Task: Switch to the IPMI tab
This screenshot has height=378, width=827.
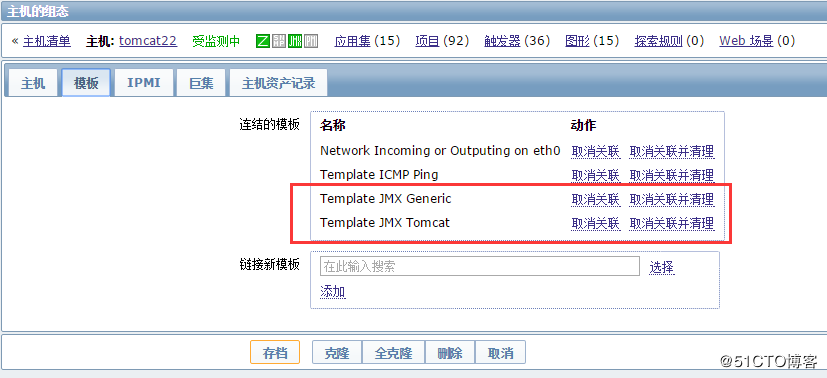Action: coord(143,83)
